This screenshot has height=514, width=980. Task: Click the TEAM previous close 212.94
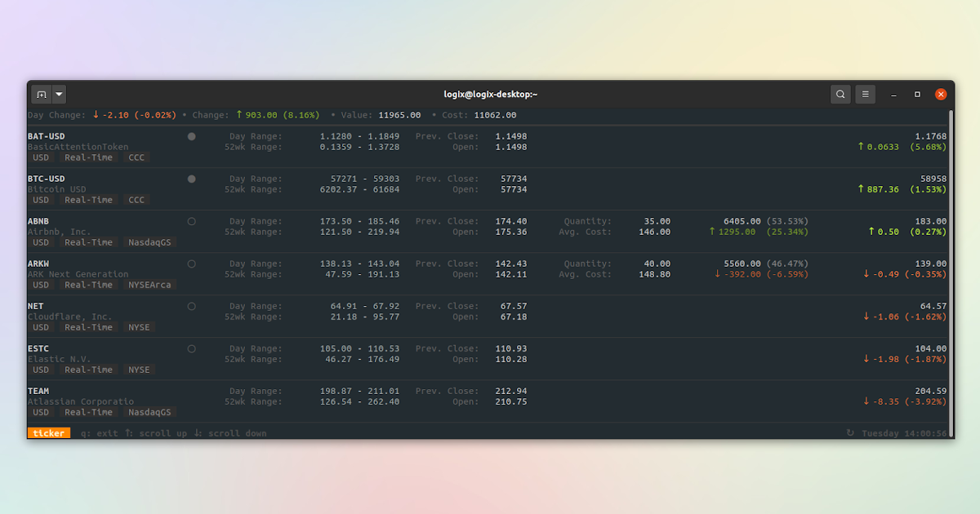[511, 391]
